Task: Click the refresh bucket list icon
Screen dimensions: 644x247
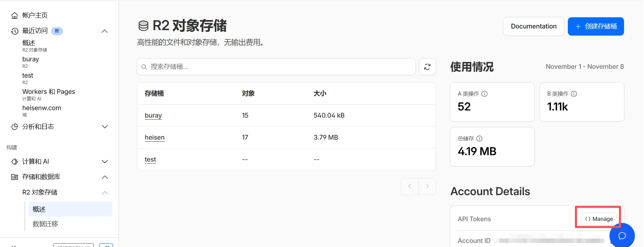Action: [x=427, y=67]
